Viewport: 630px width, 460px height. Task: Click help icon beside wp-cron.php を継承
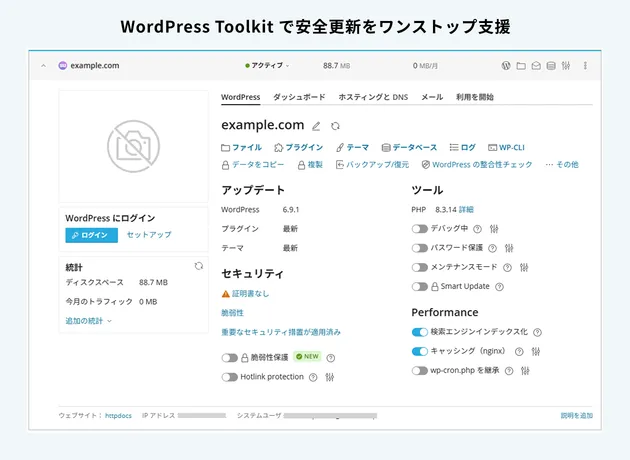click(x=509, y=371)
